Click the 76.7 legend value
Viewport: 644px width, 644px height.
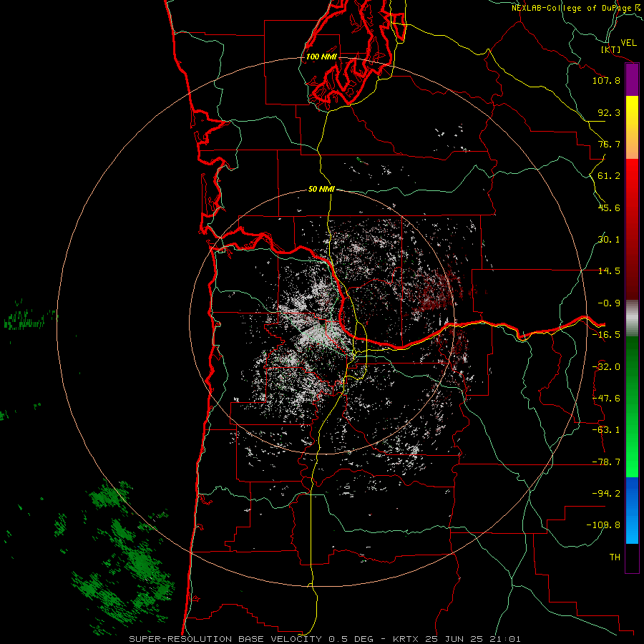point(609,144)
